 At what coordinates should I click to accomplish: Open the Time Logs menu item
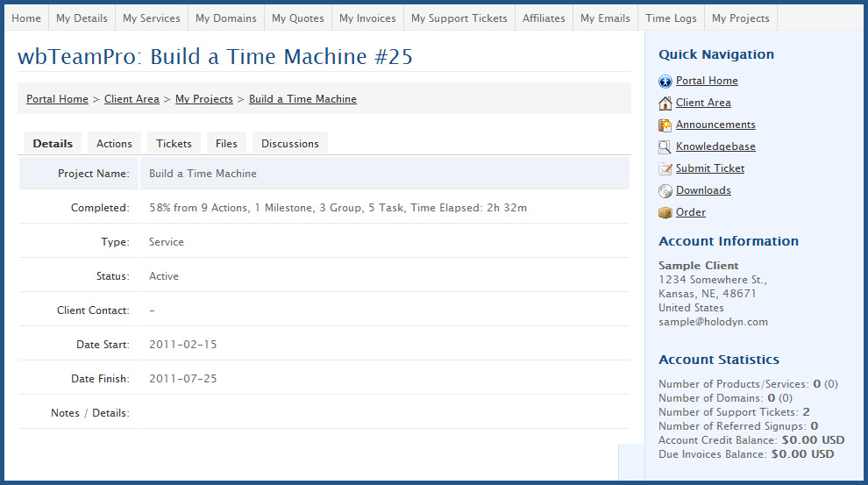coord(671,18)
